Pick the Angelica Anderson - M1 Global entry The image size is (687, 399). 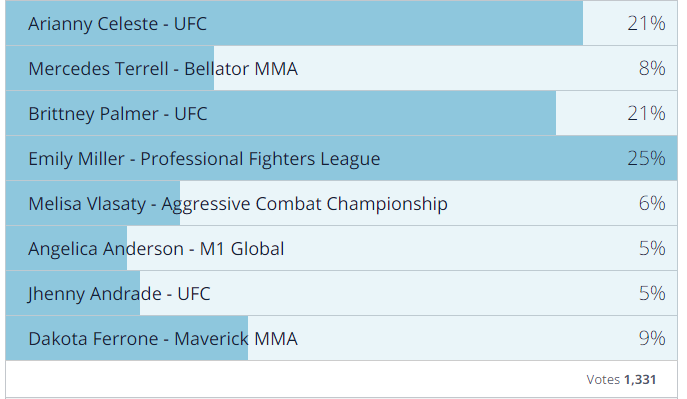click(x=341, y=248)
